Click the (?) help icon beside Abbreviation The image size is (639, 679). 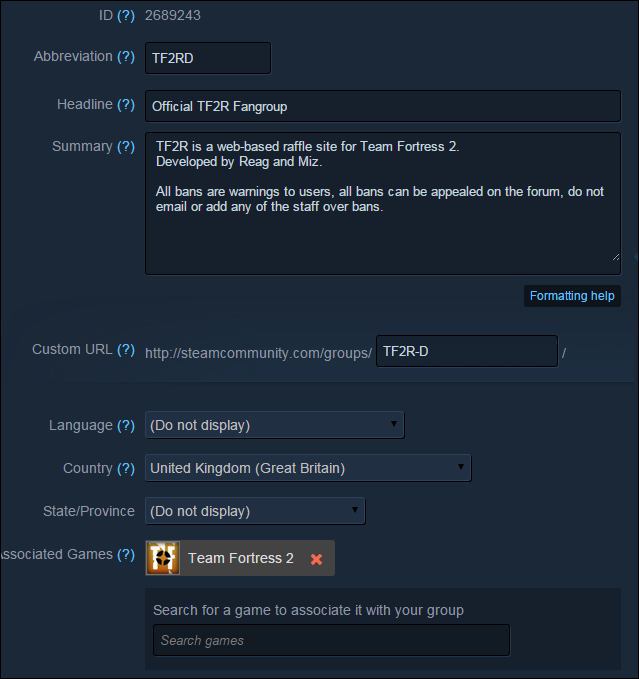(x=126, y=56)
